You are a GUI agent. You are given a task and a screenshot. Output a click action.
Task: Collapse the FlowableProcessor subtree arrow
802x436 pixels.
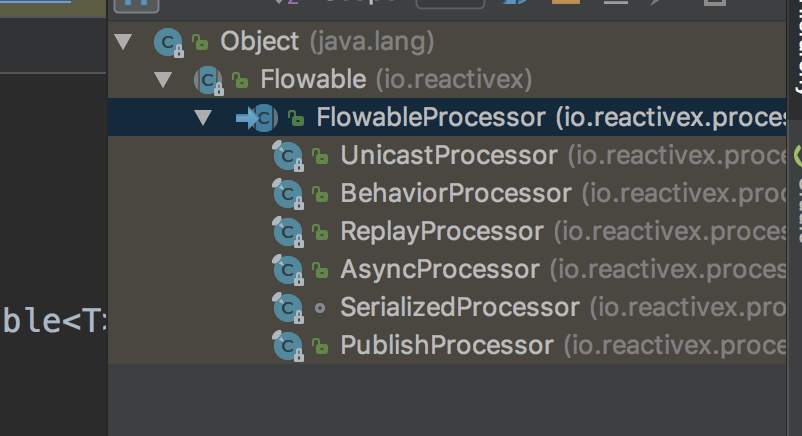(x=203, y=118)
